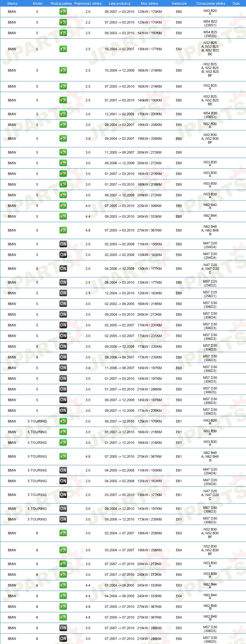The width and height of the screenshot is (246, 644).
Task: Click petrol icon in 5 TOURING 2.0 125kW row
Action: coord(63,422)
